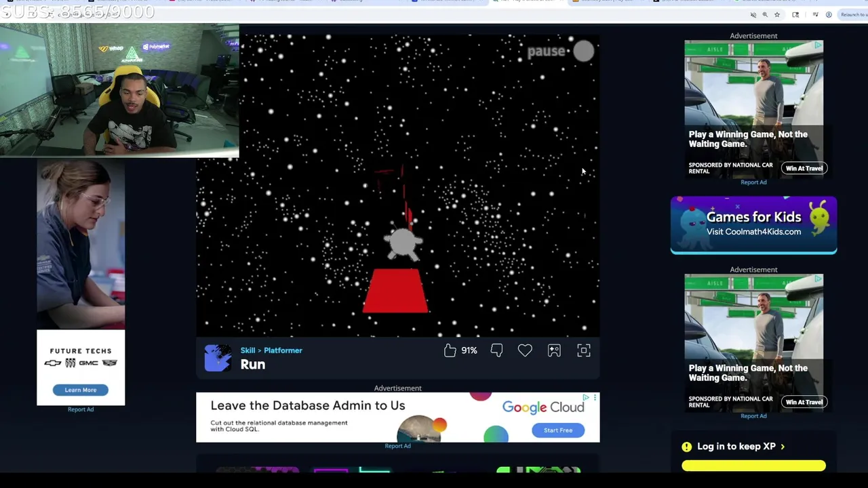Open the Games for Kids Coolmath4Kids banner
This screenshot has height=488, width=868.
pos(753,225)
